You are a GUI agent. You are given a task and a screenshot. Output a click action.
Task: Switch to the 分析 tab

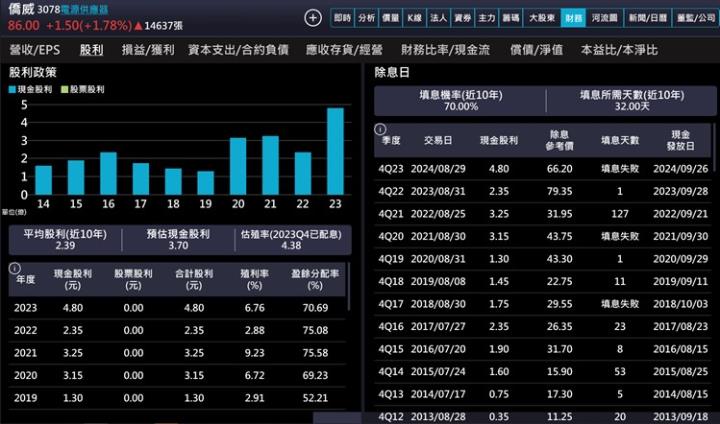[366, 18]
